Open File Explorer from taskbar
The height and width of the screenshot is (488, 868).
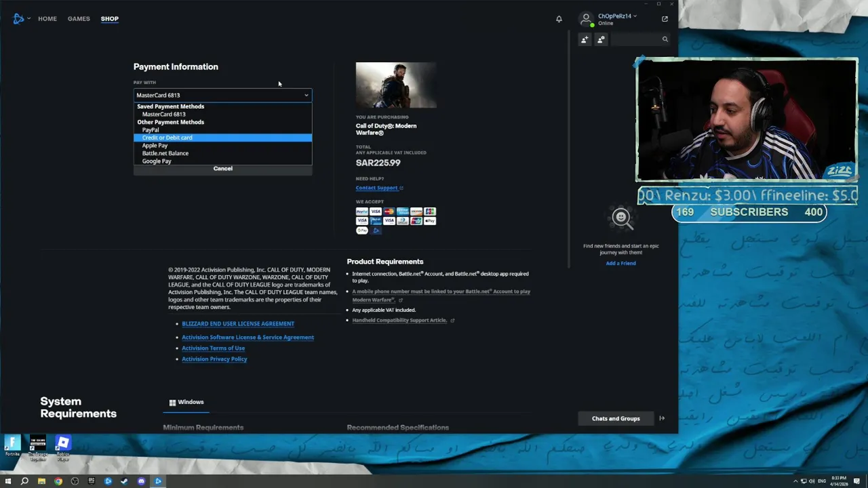click(x=41, y=481)
